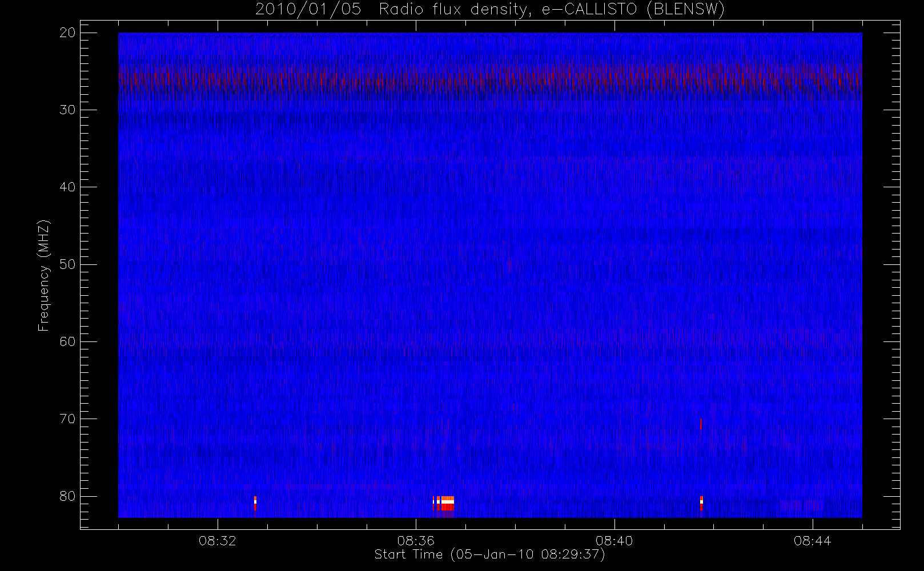Click the red spike at 70 MHz
This screenshot has height=571, width=924.
pyautogui.click(x=701, y=424)
